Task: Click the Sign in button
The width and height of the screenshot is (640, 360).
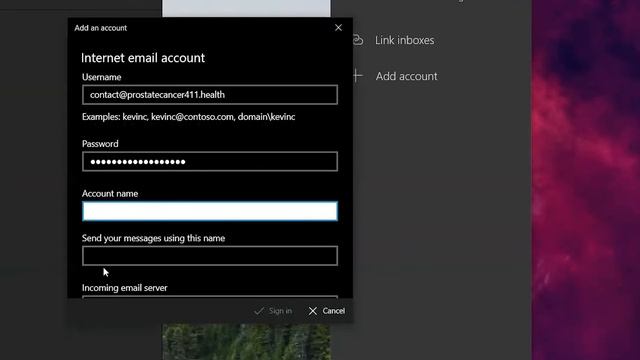Action: click(273, 311)
